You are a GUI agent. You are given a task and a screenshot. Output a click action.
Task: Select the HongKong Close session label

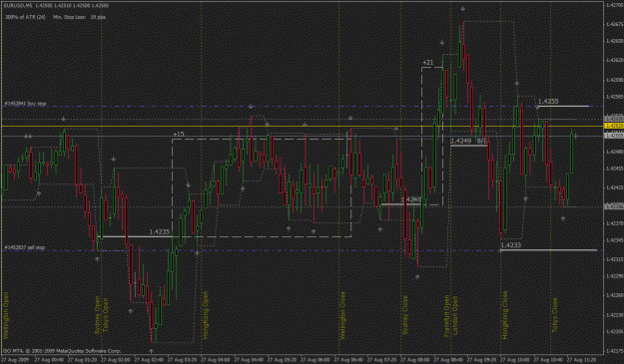pyautogui.click(x=505, y=315)
